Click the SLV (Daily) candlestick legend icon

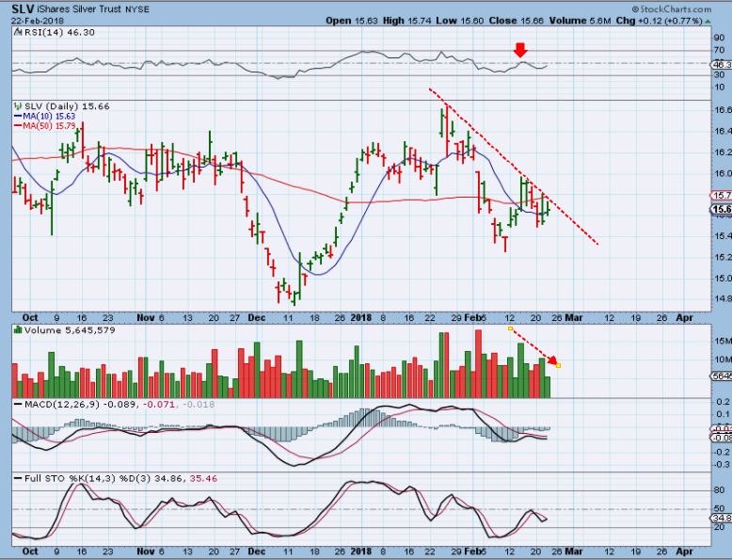point(18,106)
